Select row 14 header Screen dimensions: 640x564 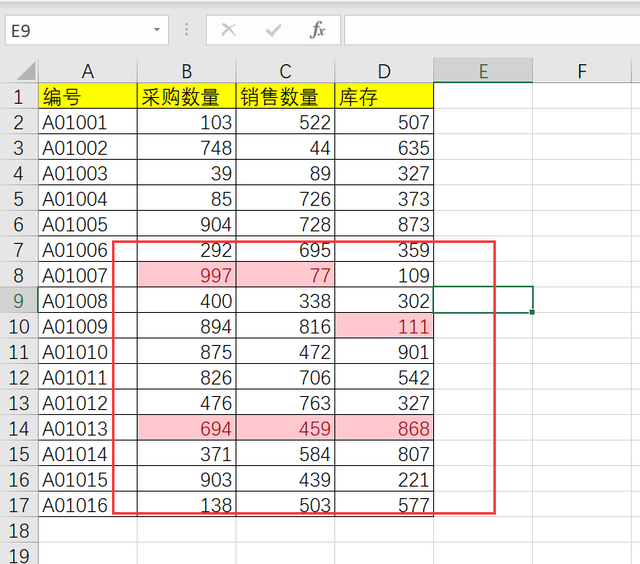[x=19, y=429]
